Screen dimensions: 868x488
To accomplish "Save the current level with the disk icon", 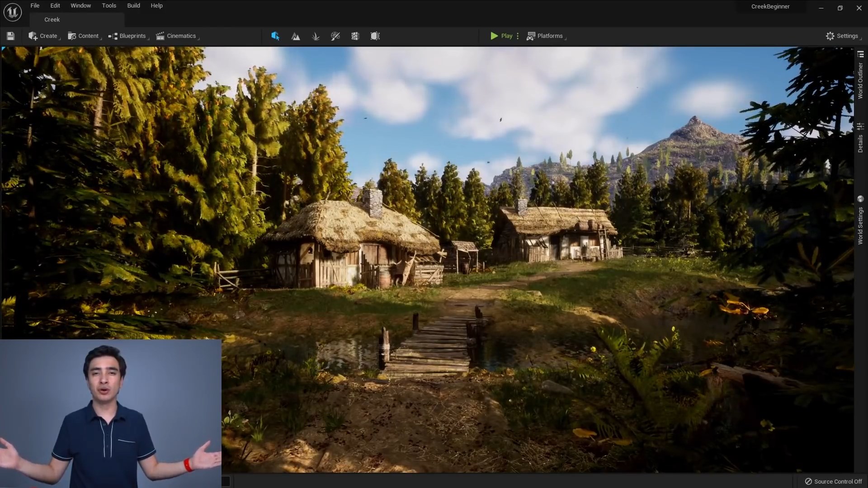I will 11,36.
